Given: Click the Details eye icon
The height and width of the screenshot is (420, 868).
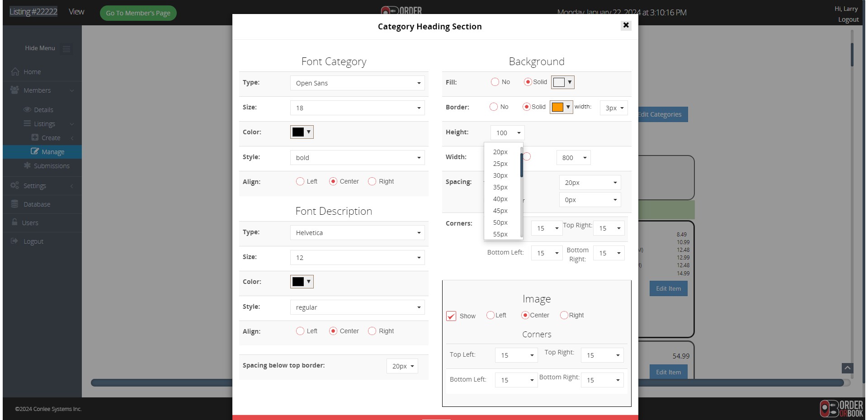Looking at the screenshot, I should pos(27,110).
